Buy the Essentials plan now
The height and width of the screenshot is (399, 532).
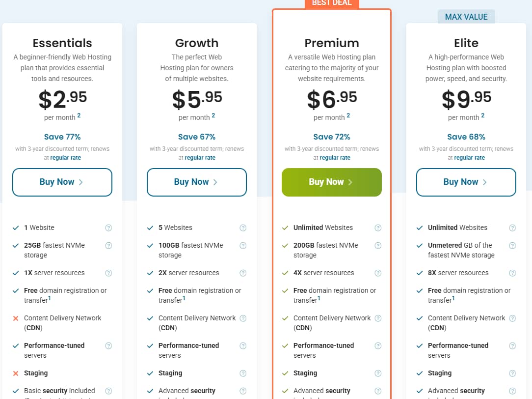tap(62, 182)
